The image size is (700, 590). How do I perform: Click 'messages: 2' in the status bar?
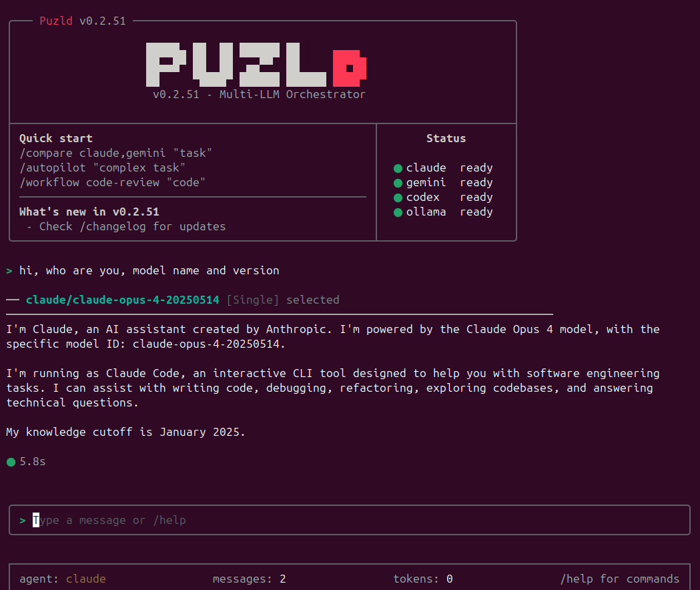click(x=249, y=579)
